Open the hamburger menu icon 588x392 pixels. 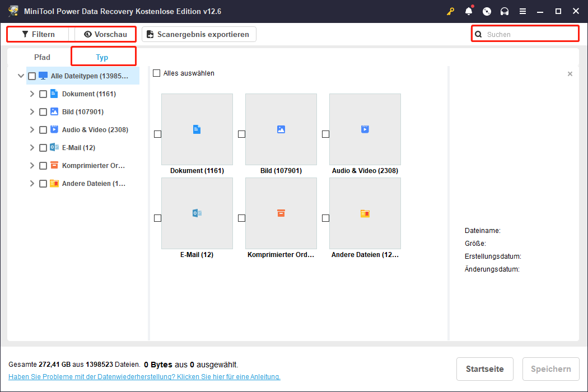[x=522, y=11]
